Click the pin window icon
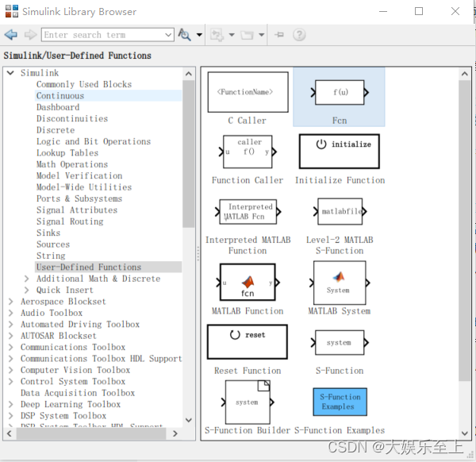The height and width of the screenshot is (462, 476). coord(279,35)
